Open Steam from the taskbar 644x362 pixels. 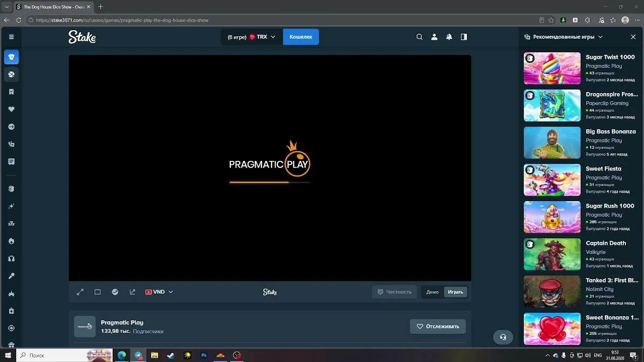171,355
